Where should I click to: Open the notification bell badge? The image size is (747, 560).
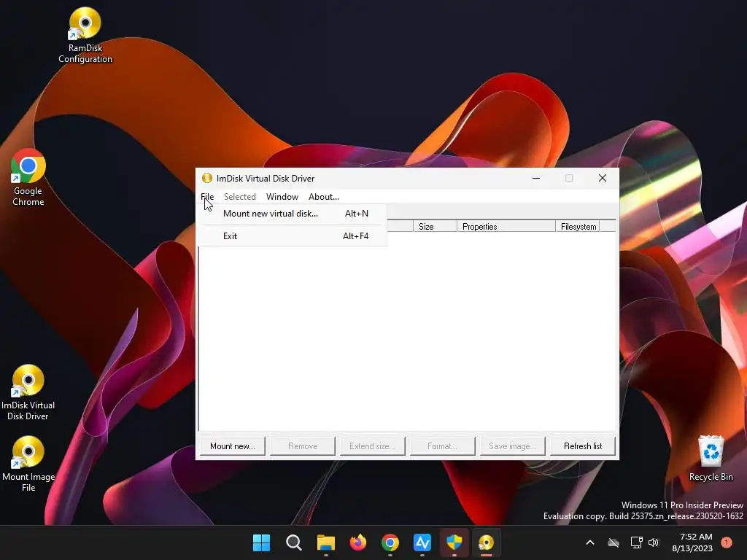(727, 542)
